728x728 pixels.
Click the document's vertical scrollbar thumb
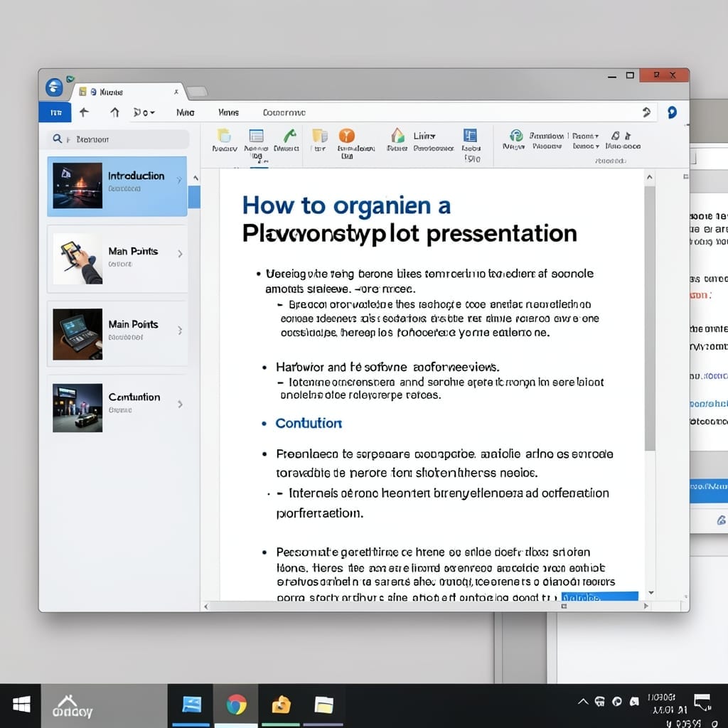click(x=650, y=318)
